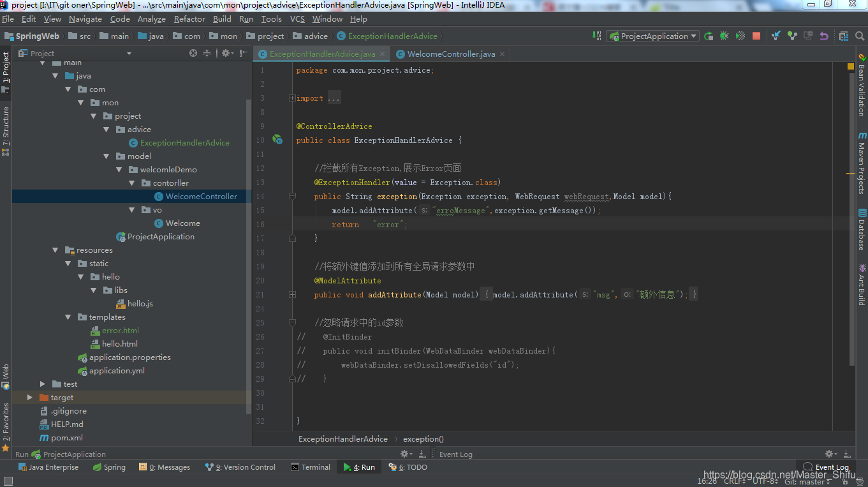
Task: Collapse the model package folder
Action: pos(107,156)
